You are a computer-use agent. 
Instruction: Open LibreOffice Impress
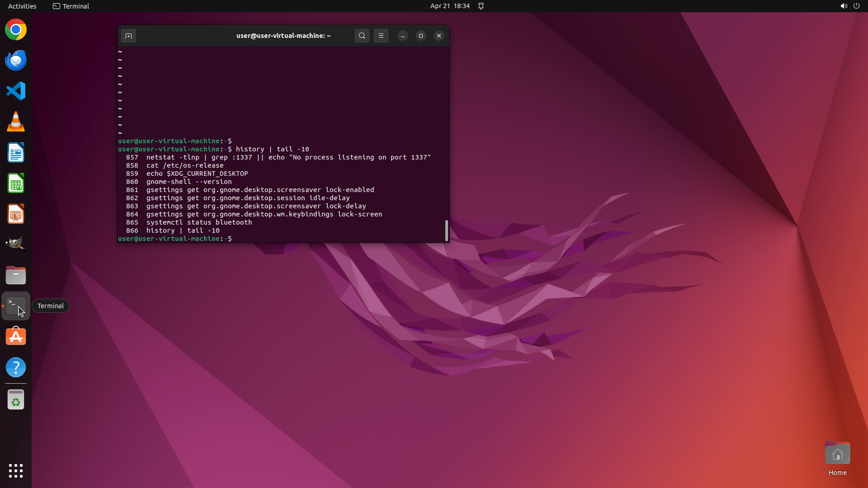pos(16,214)
